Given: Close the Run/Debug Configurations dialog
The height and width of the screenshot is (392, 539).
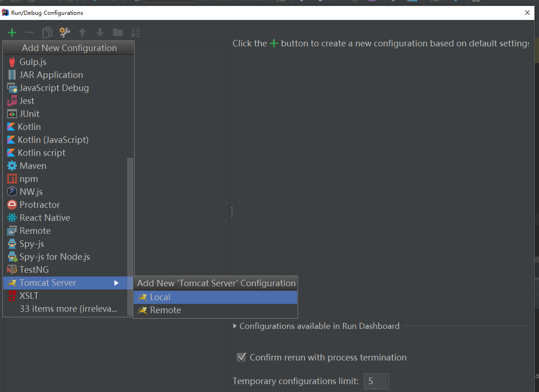Looking at the screenshot, I should coord(527,13).
